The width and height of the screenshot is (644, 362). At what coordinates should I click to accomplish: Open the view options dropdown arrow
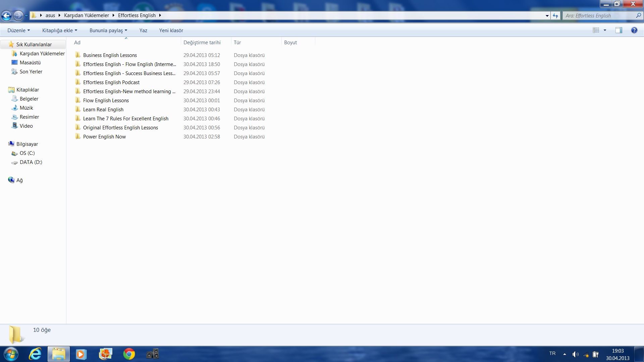pyautogui.click(x=605, y=30)
